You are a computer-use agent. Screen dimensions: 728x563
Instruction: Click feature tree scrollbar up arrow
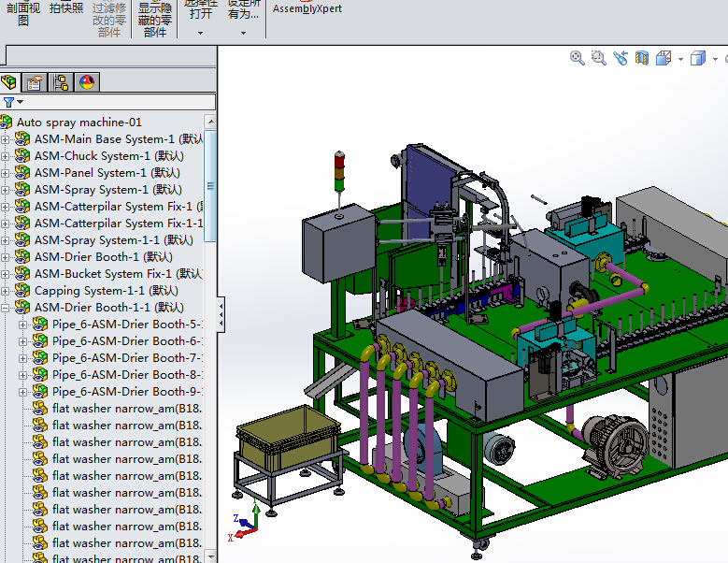pos(211,122)
